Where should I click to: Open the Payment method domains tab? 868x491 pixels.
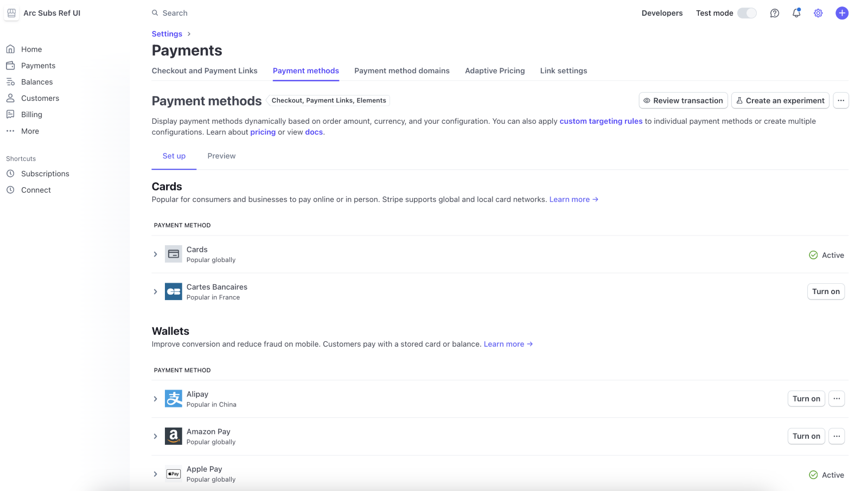[402, 71]
